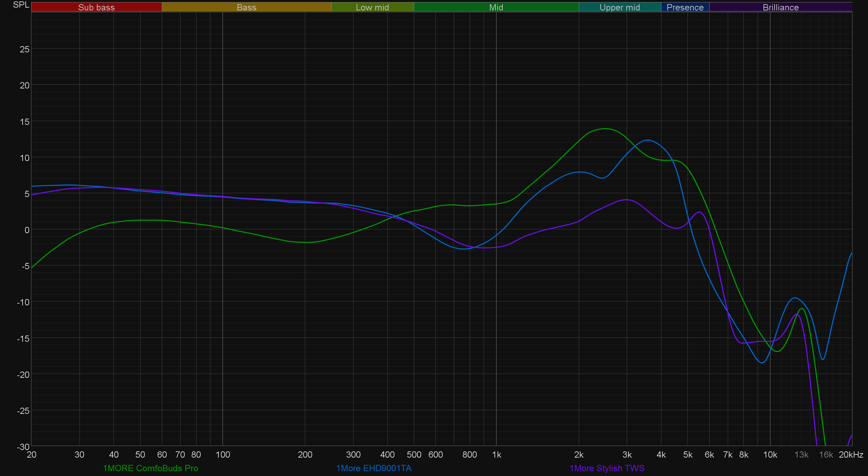Toggle 1More EHD9001TA legend entry
Image resolution: width=868 pixels, height=476 pixels.
(x=374, y=468)
